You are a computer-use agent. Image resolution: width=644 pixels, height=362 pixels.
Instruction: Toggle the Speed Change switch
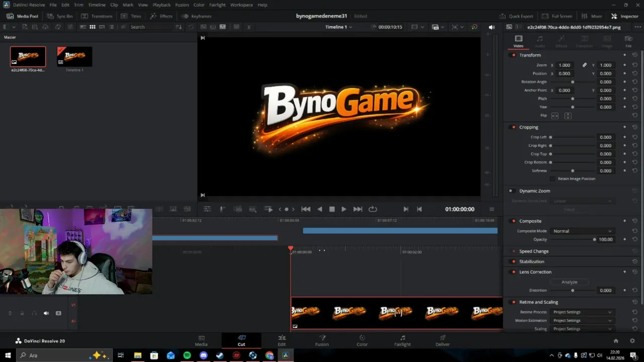(x=513, y=251)
